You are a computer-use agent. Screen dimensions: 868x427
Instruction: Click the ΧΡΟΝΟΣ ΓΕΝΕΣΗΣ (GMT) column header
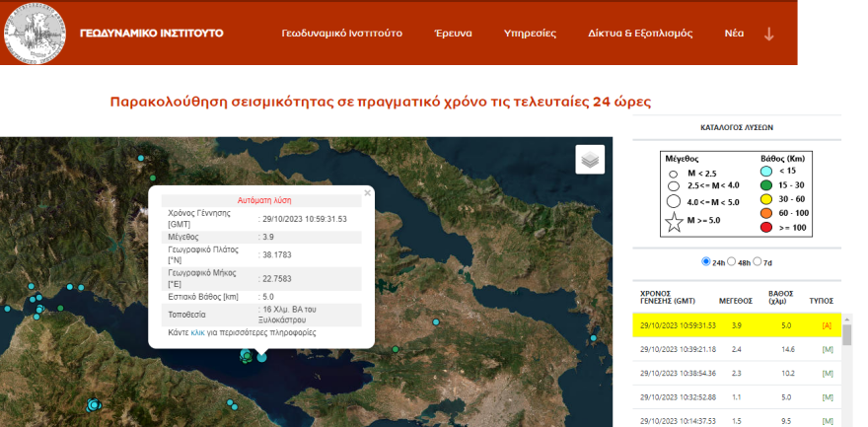coord(668,297)
